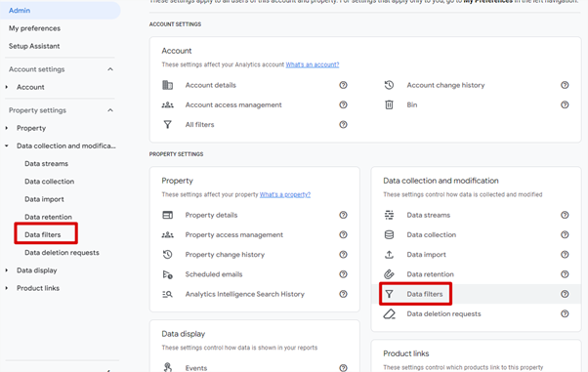Click the Data import upload icon
The width and height of the screenshot is (588, 372).
(389, 255)
